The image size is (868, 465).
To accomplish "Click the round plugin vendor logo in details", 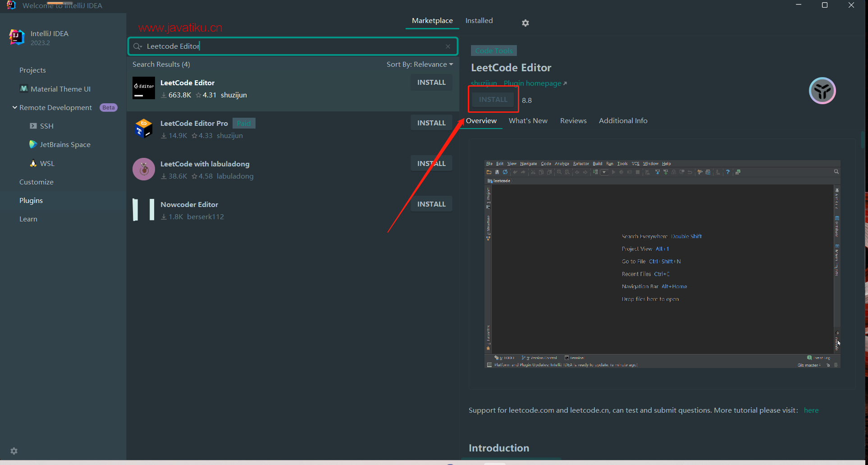I will point(822,91).
